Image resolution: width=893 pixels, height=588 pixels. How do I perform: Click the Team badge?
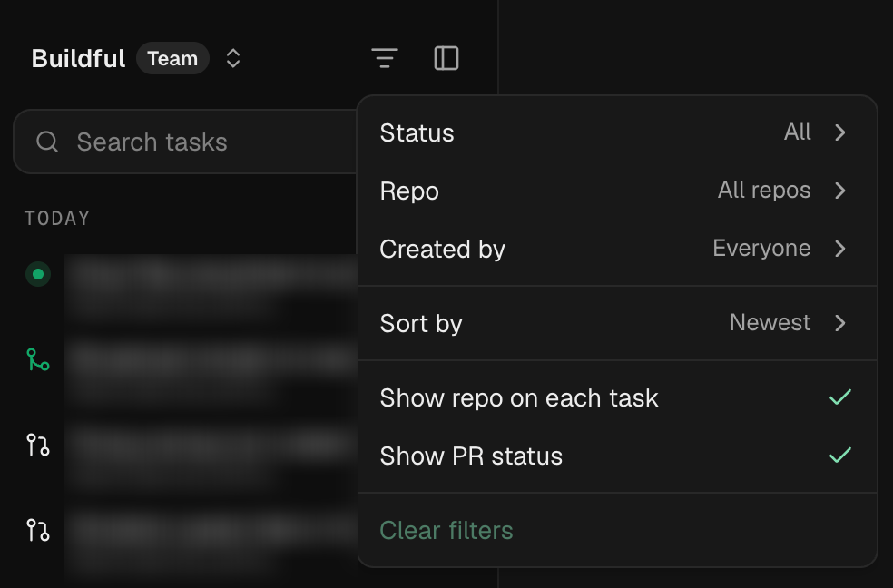tap(172, 58)
